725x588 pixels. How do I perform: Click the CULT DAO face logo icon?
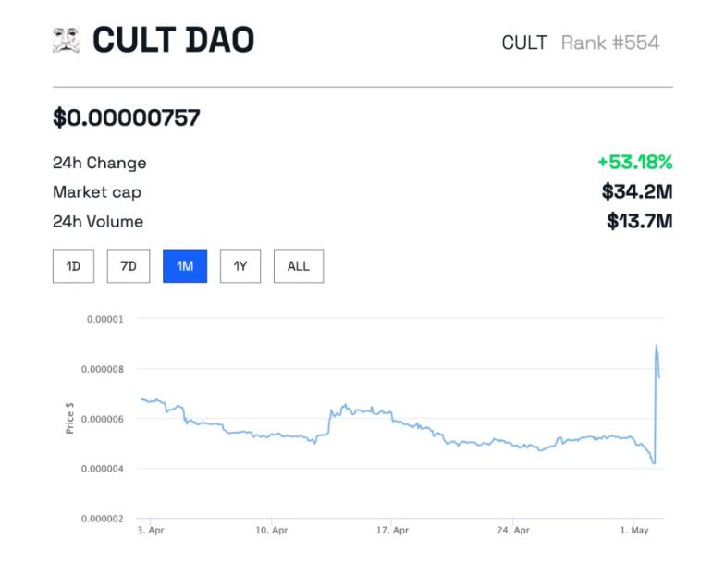pos(67,41)
